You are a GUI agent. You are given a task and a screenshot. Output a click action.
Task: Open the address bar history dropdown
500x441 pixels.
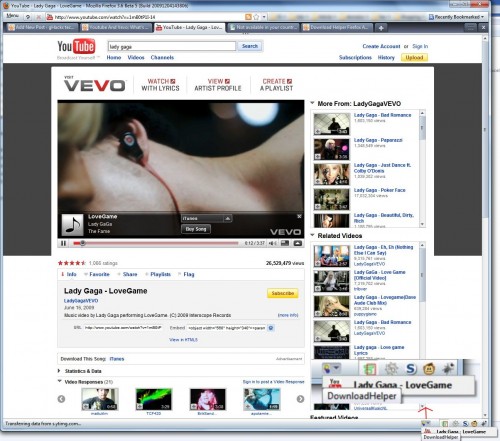pyautogui.click(x=264, y=17)
